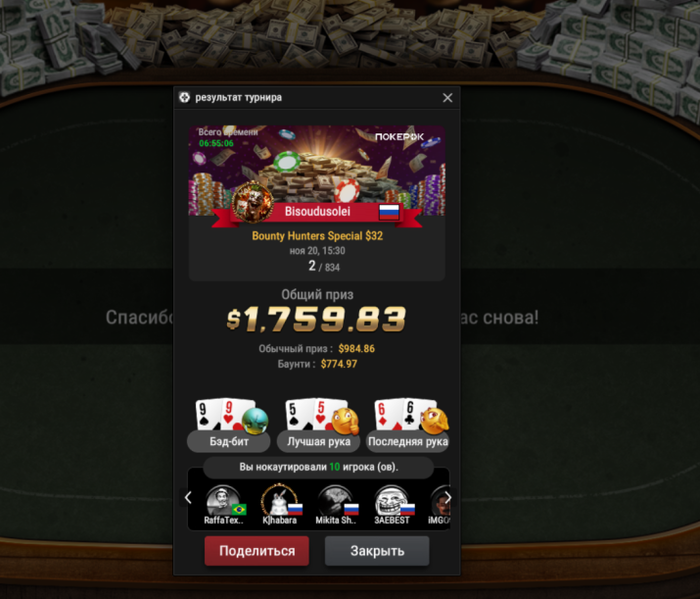Show next knocked-out players with right arrow
Viewport: 700px width, 599px height.
(x=448, y=498)
